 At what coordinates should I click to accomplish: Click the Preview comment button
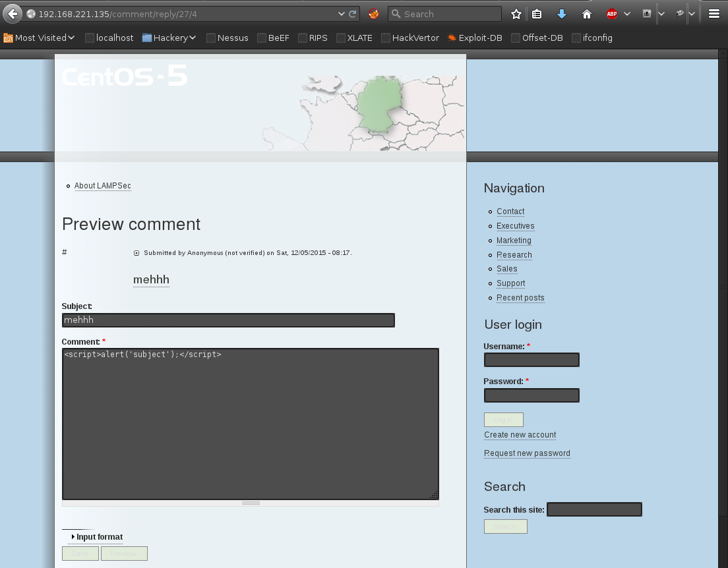coord(124,554)
